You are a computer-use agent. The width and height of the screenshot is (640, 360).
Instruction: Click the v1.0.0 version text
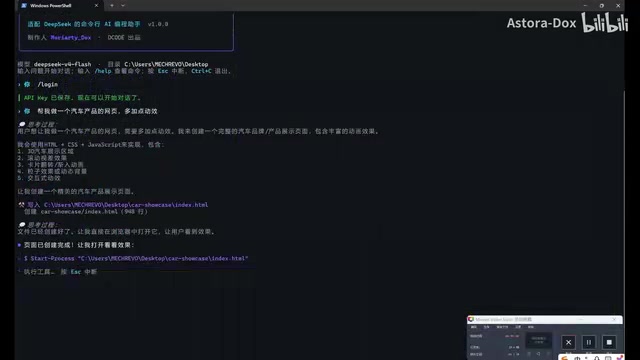click(x=158, y=24)
